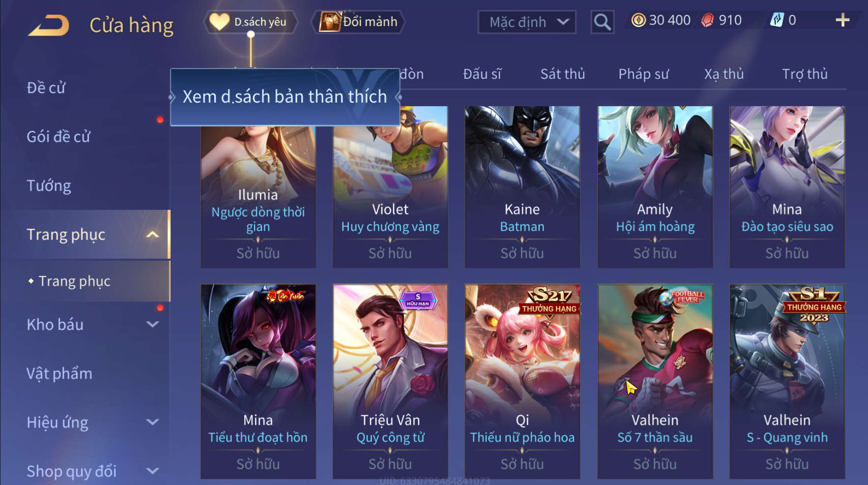Click the plus icon to add currency
This screenshot has height=485, width=868.
pyautogui.click(x=842, y=20)
